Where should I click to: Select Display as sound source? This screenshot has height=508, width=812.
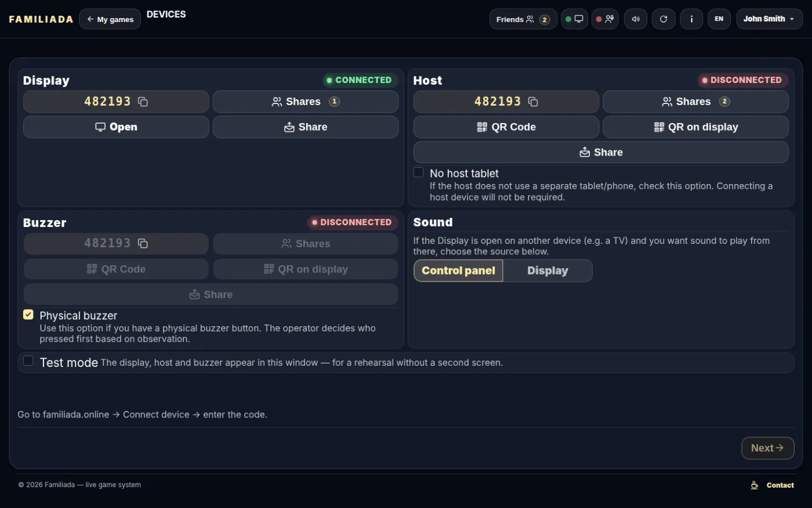(x=548, y=271)
